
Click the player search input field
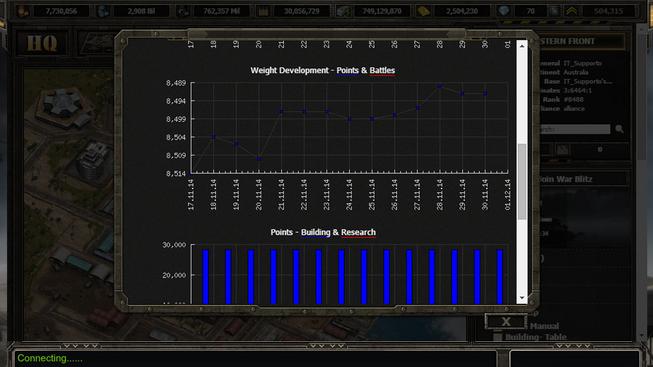point(574,129)
